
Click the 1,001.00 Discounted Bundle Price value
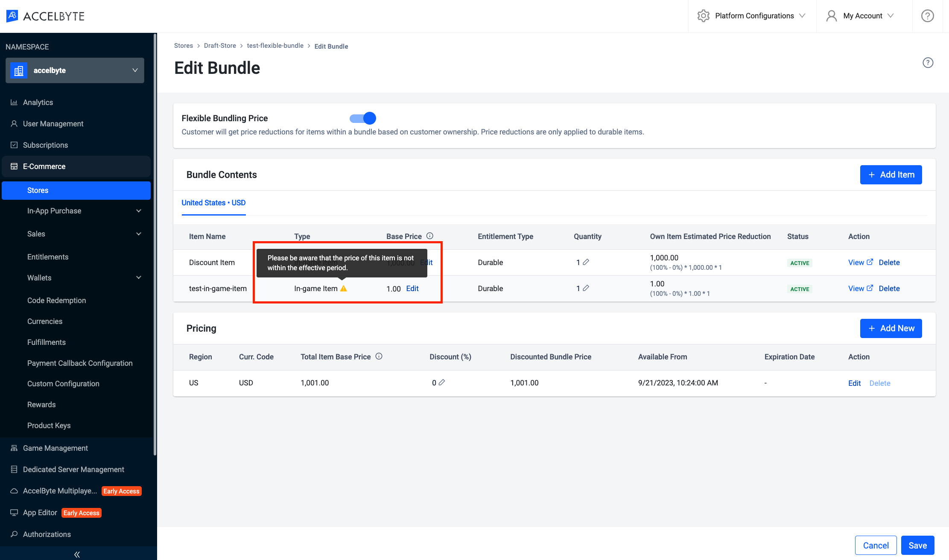524,383
